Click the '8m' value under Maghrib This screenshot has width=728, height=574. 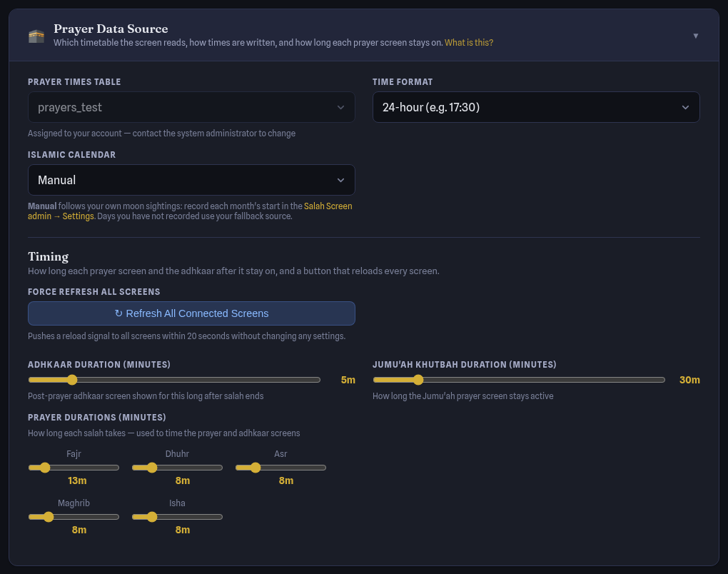(79, 530)
